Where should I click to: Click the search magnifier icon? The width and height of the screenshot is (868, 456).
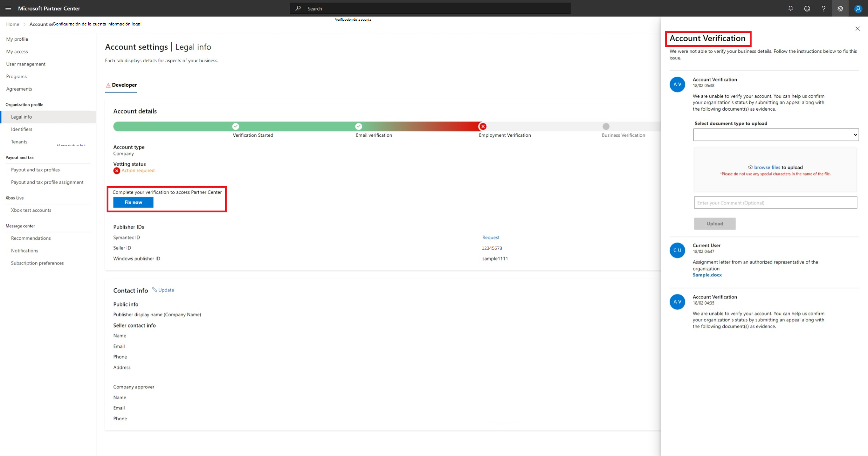(298, 8)
